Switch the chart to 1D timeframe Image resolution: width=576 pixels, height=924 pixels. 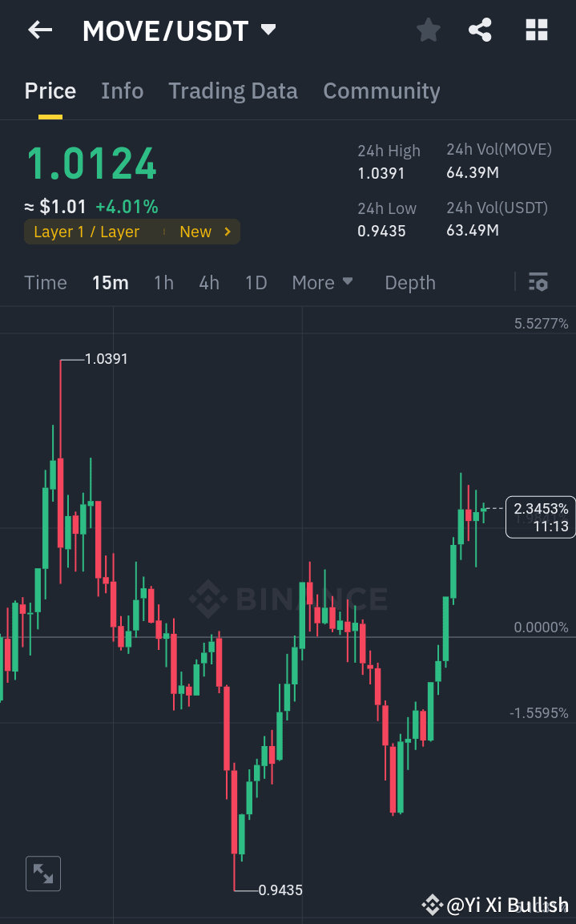coord(256,282)
